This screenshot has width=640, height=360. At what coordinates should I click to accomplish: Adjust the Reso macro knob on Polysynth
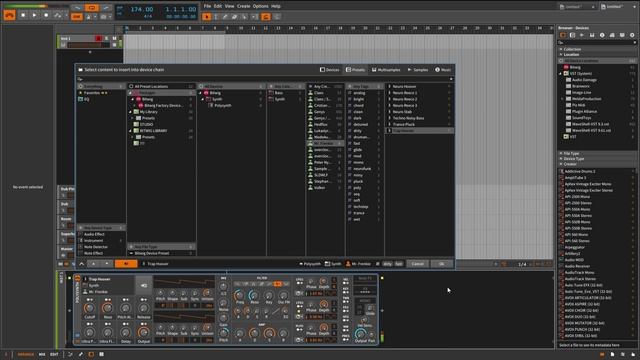(107, 308)
